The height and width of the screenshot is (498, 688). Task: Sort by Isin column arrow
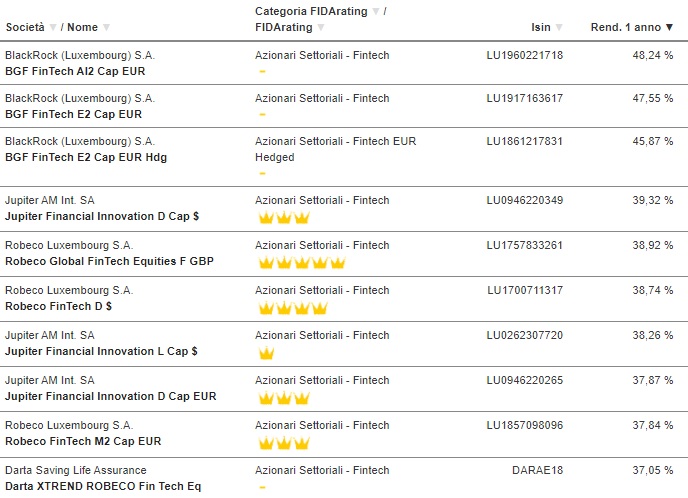559,27
